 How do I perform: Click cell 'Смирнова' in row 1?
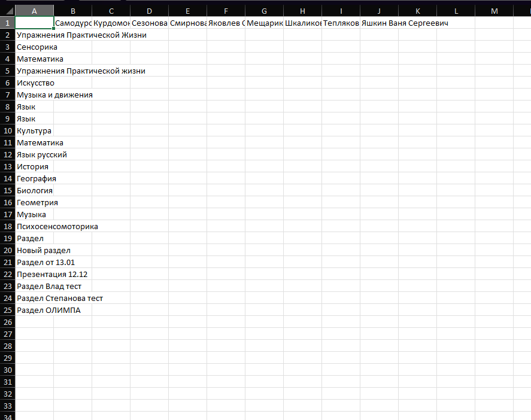[187, 23]
